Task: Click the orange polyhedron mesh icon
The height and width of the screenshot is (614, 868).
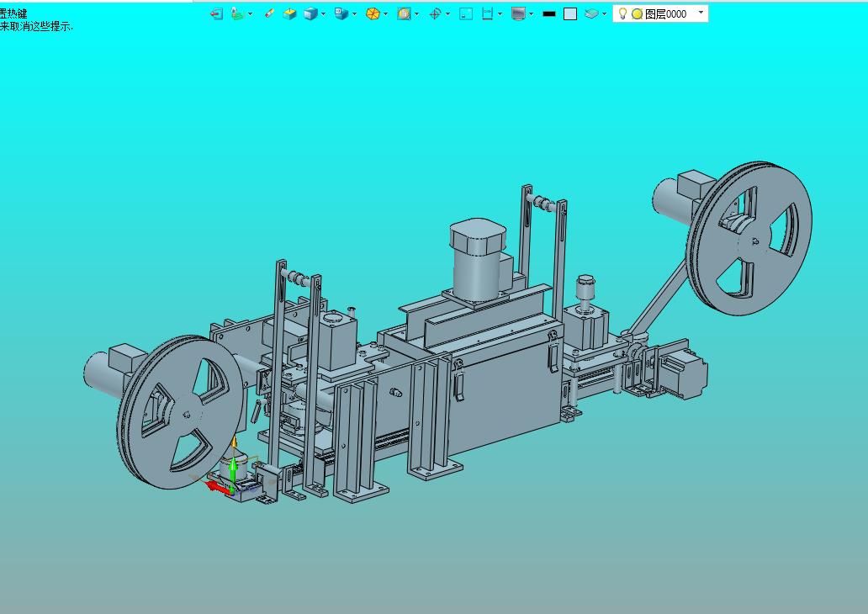Action: [373, 13]
